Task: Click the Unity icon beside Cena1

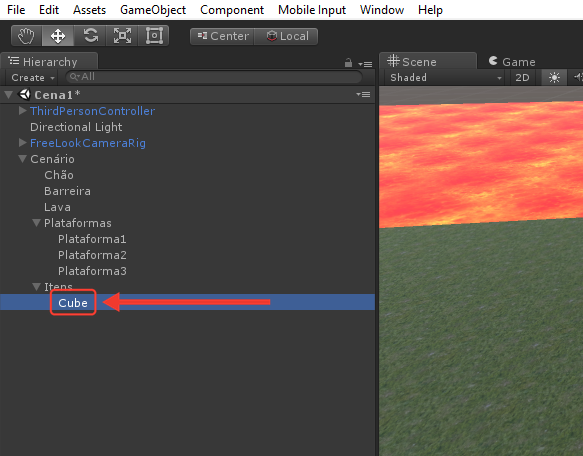Action: click(x=25, y=94)
